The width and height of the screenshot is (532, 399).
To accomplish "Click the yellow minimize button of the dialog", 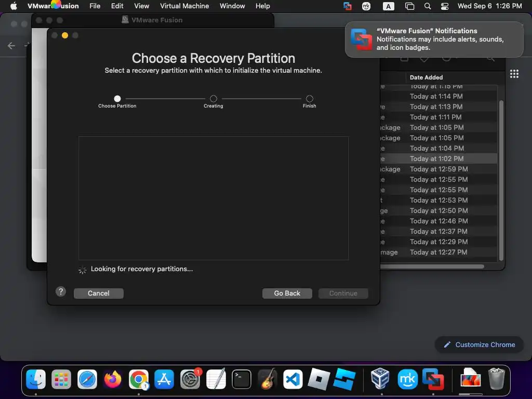I will 65,35.
